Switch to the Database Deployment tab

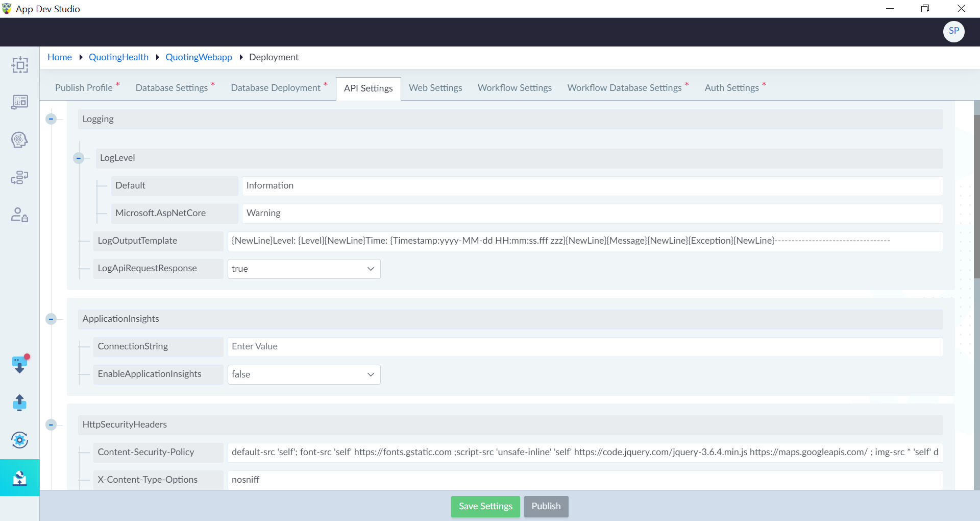(276, 88)
